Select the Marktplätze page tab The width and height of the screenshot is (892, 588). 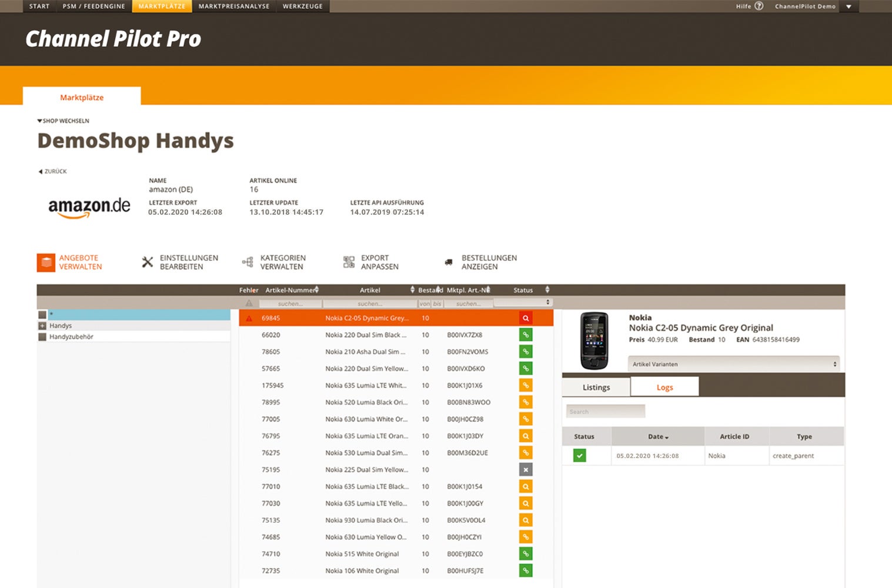[82, 97]
